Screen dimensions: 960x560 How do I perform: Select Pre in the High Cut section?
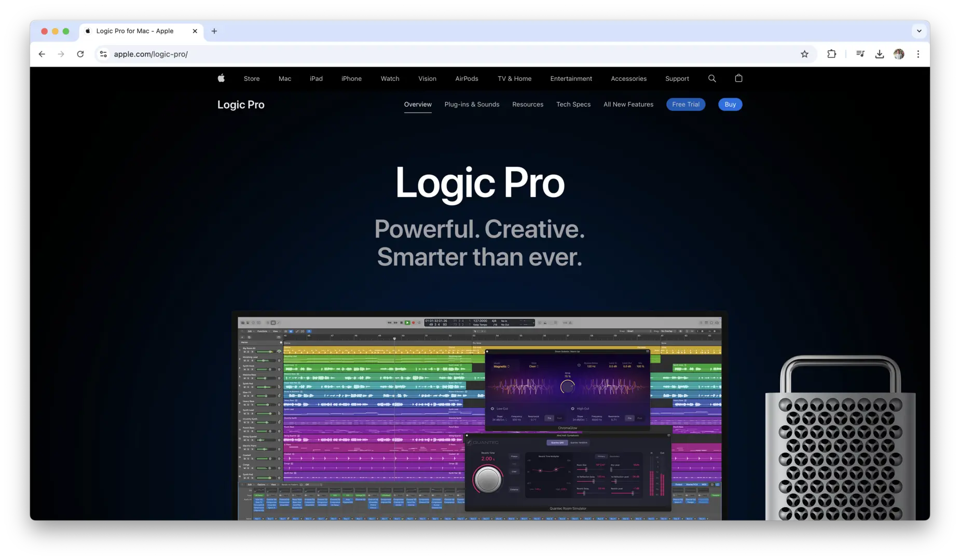tap(629, 418)
